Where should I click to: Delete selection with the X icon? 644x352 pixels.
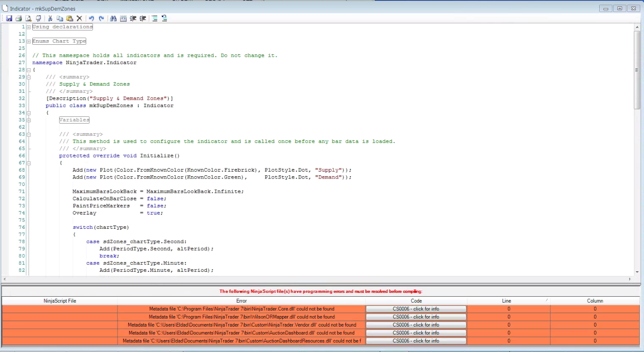79,18
